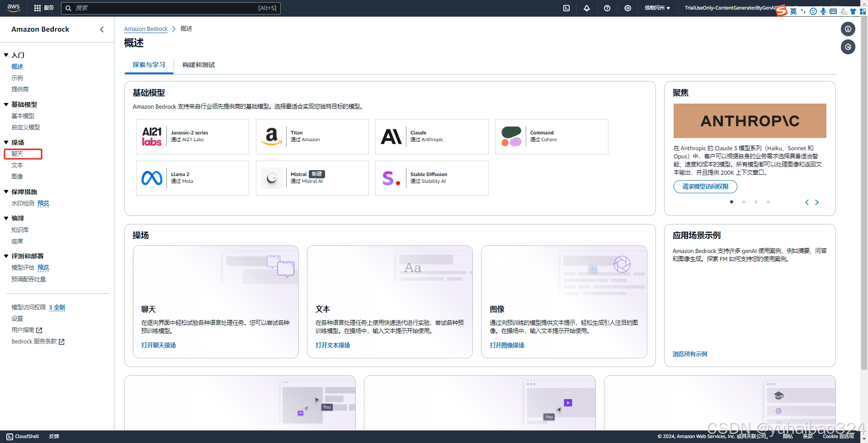This screenshot has width=868, height=443.
Task: Open the Stable Diffusion model card
Action: pos(431,178)
